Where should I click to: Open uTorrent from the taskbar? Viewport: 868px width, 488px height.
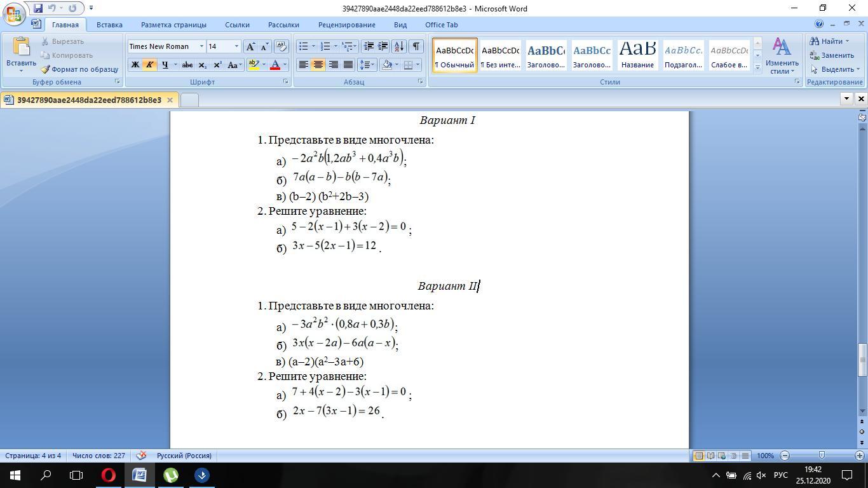pyautogui.click(x=171, y=475)
